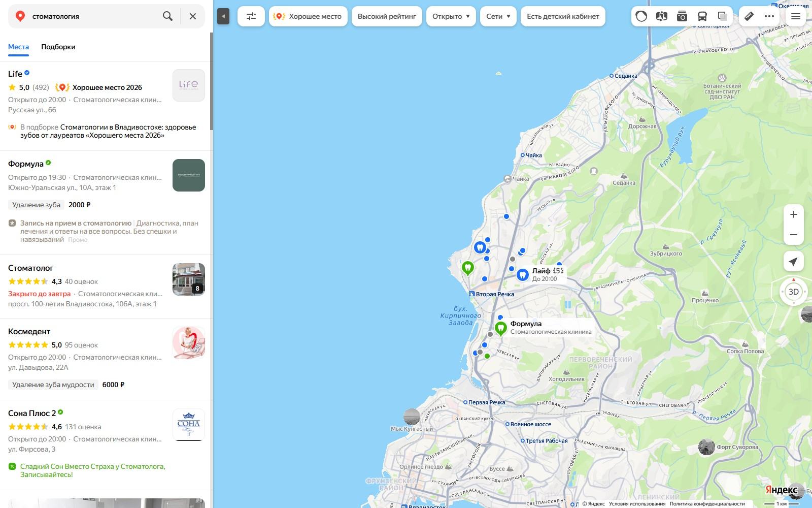Expand the Сети filter dropdown
This screenshot has height=508, width=812.
(498, 16)
